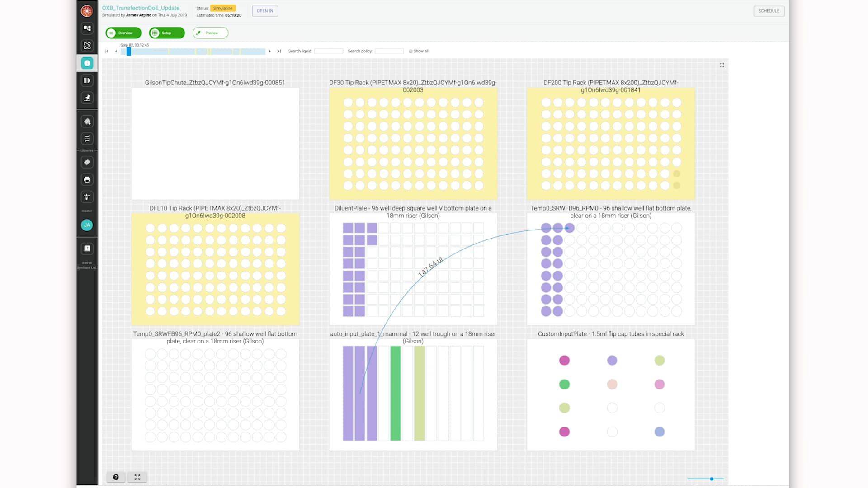
Task: Click the James Arpino name text
Action: point(138,15)
